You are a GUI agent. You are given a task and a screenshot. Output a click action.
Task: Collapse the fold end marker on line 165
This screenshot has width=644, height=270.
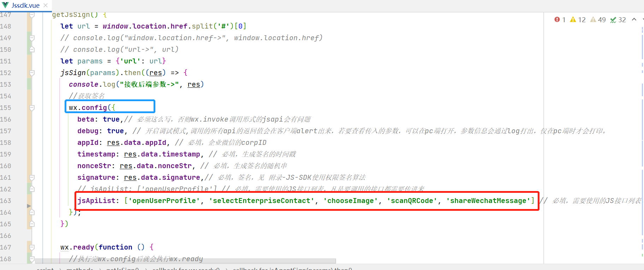click(x=32, y=224)
